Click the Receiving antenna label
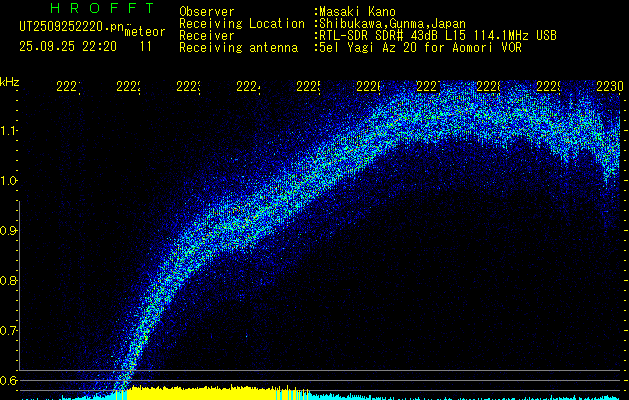This screenshot has height=400, width=629. (x=239, y=48)
